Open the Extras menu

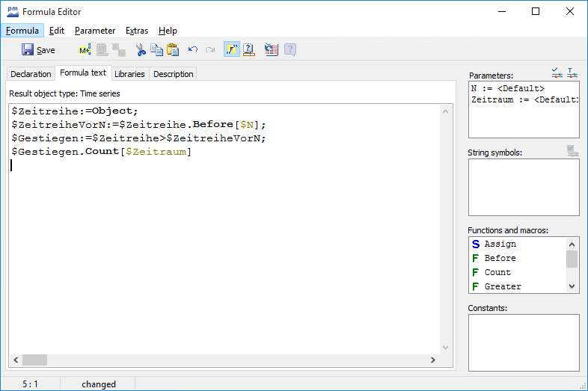coord(136,31)
